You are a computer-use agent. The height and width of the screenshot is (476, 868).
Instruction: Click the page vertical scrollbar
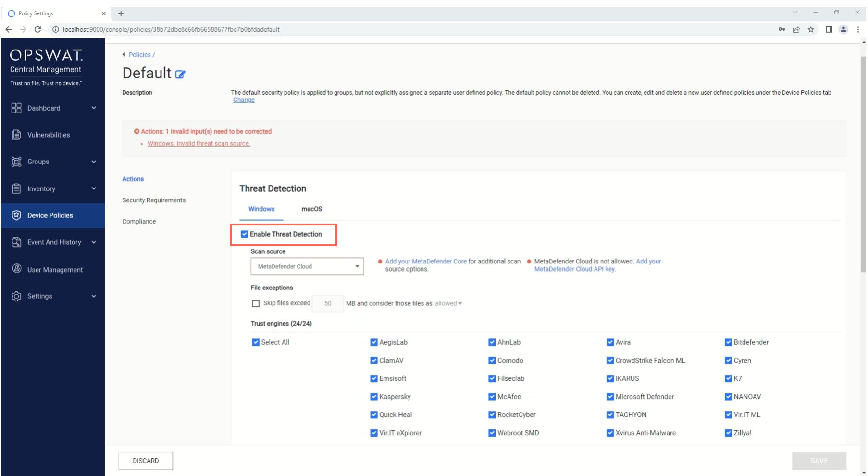tap(863, 163)
